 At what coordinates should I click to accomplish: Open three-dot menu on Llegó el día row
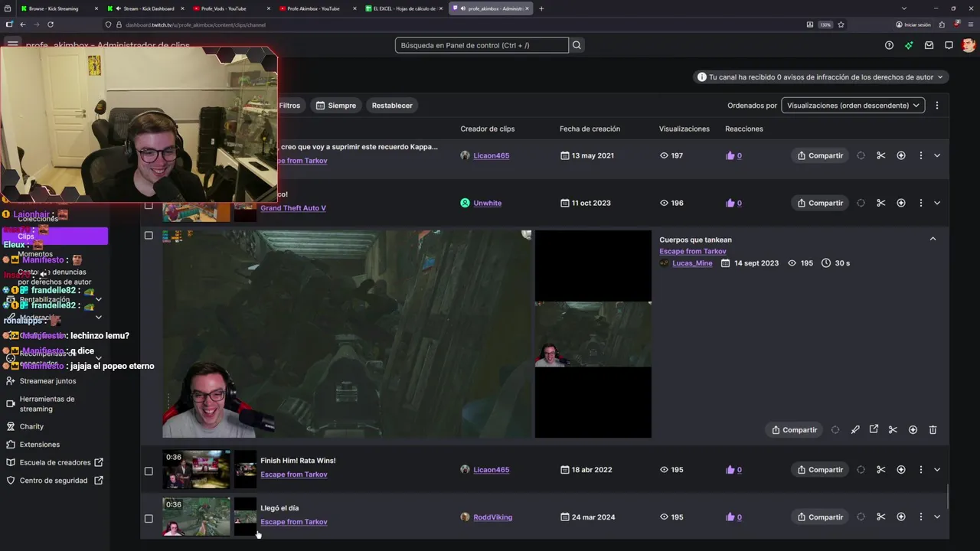coord(920,517)
